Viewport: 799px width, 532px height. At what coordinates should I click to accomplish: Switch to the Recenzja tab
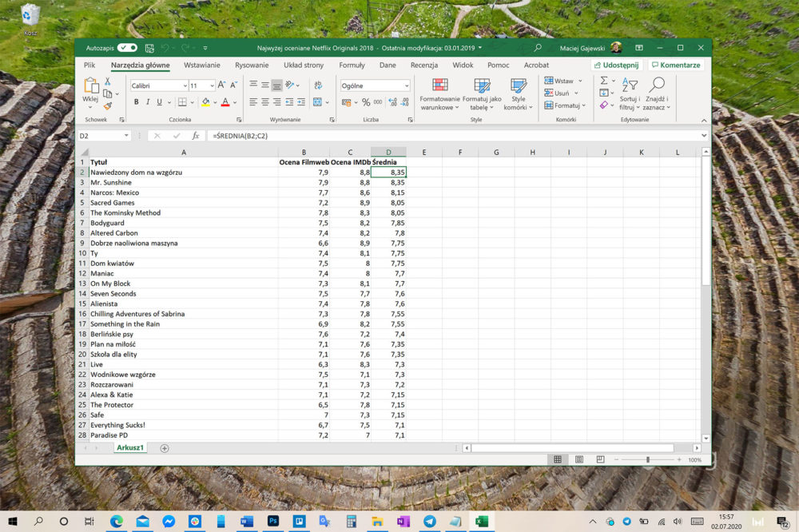pos(424,66)
